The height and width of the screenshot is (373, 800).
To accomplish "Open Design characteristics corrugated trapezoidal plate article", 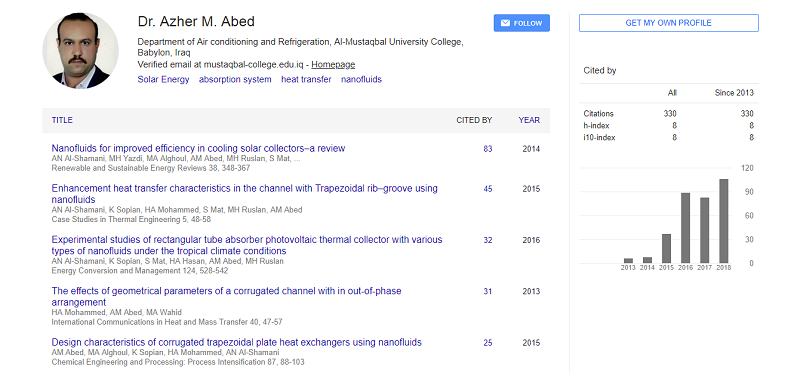I will pyautogui.click(x=237, y=342).
